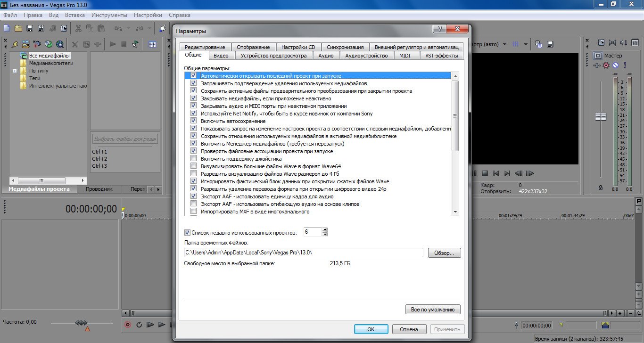Click the 'Отмена' button
This screenshot has height=343, width=644.
409,329
